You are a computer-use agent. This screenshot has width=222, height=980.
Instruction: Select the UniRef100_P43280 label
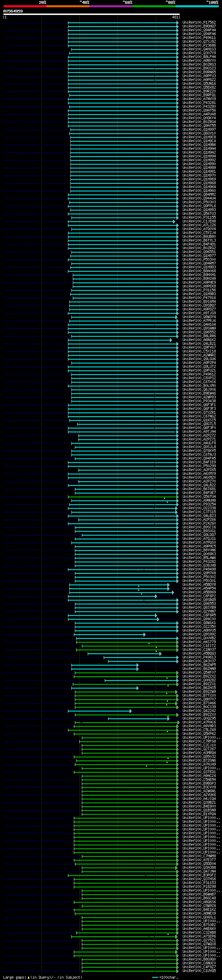(199, 106)
